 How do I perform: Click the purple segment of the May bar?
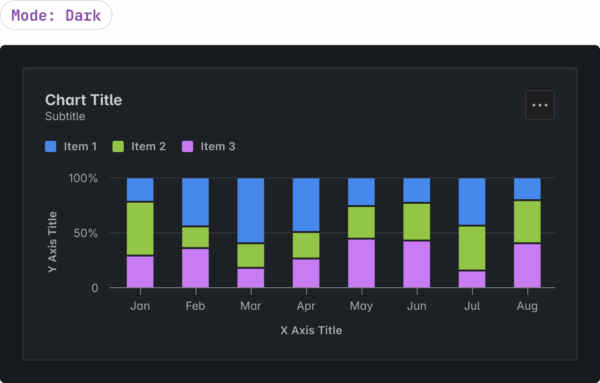(x=361, y=263)
